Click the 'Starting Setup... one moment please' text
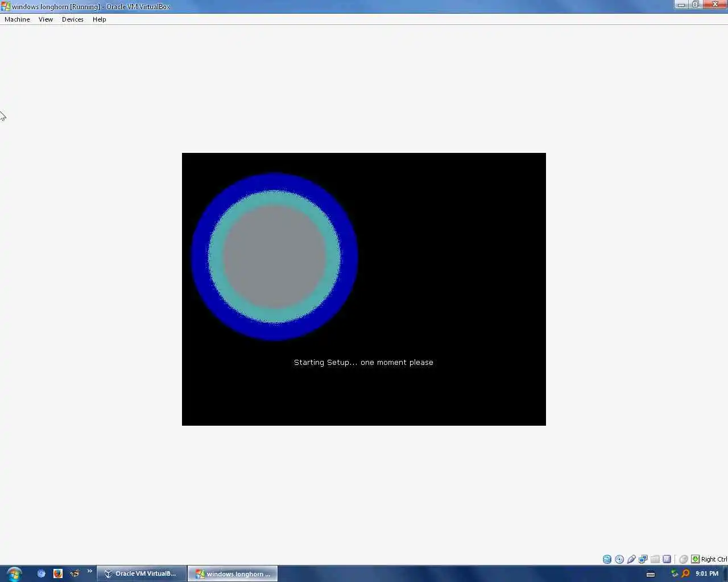728x582 pixels. pos(363,363)
